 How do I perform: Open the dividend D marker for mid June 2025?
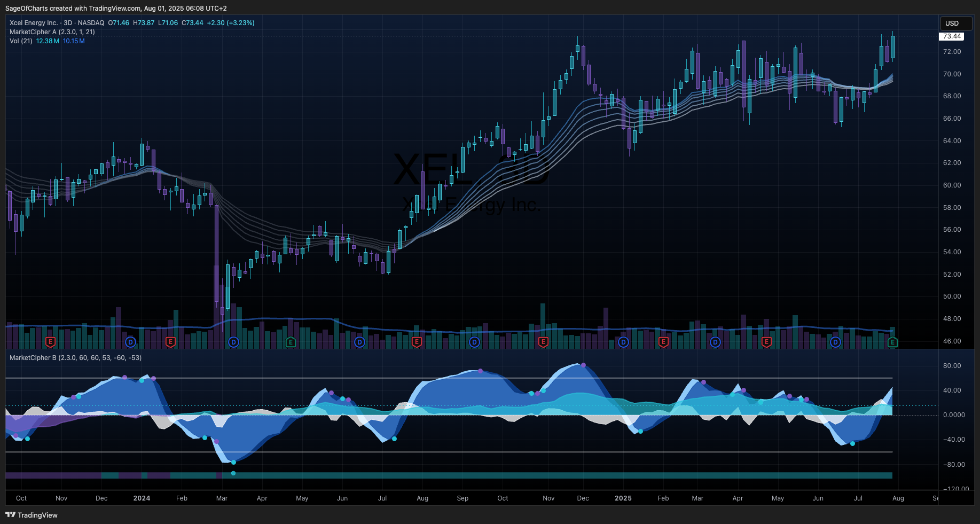pos(835,342)
